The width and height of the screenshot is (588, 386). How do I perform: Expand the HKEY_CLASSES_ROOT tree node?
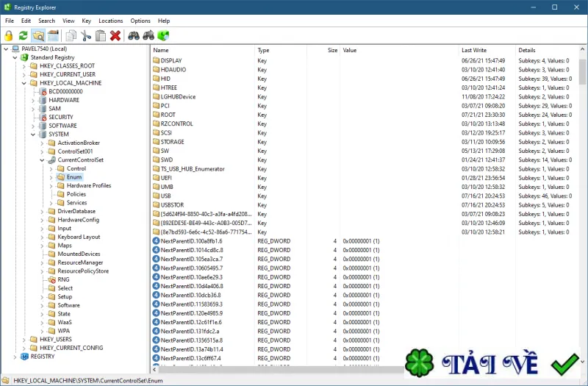pyautogui.click(x=24, y=66)
